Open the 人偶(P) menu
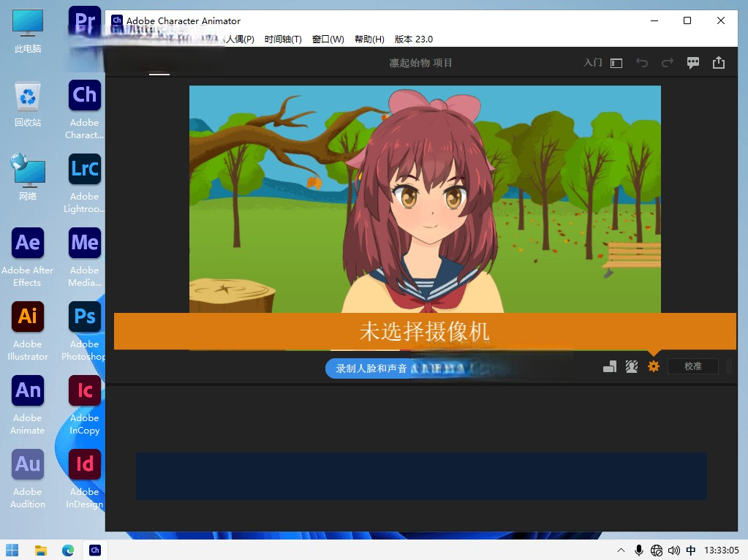The width and height of the screenshot is (748, 560). [x=240, y=39]
